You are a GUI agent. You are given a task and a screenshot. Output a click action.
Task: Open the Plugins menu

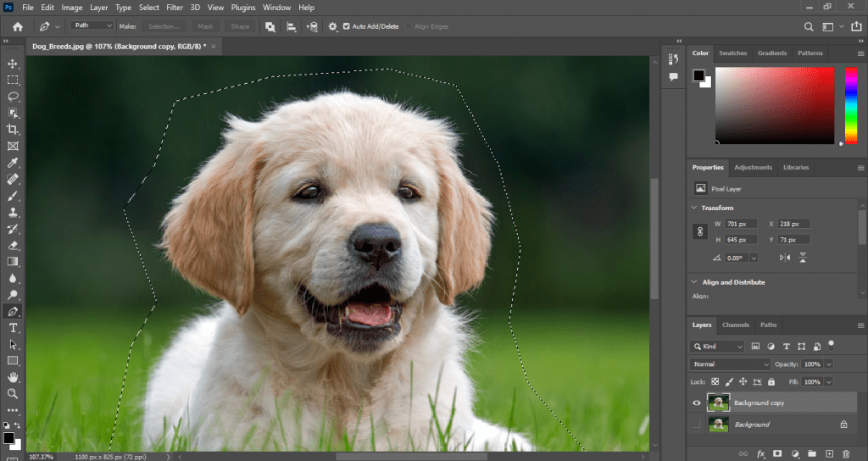243,7
